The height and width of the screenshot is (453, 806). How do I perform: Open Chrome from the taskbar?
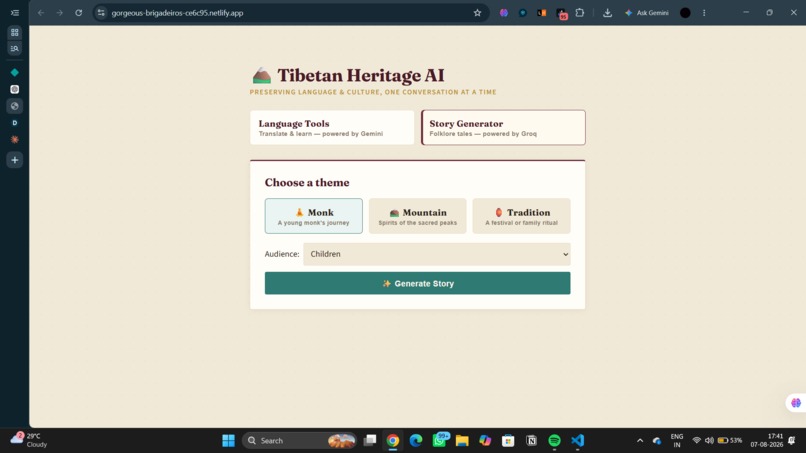[393, 441]
